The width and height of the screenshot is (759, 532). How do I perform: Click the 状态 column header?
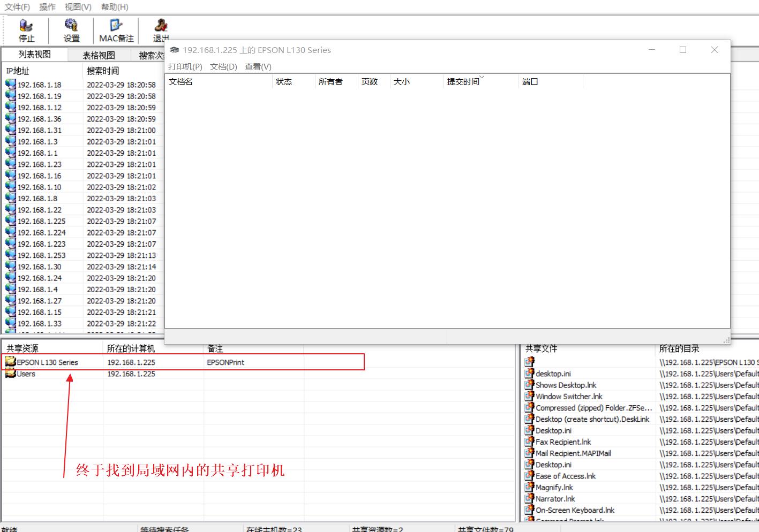pyautogui.click(x=284, y=81)
